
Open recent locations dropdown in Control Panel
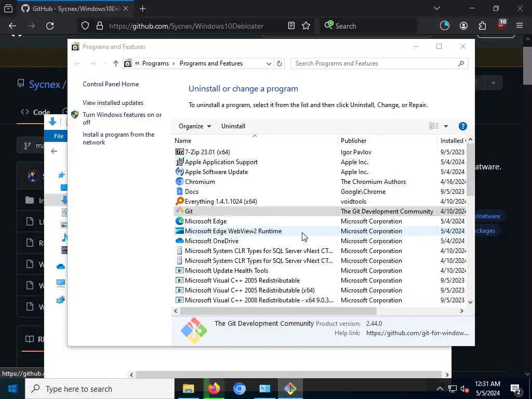click(x=105, y=63)
